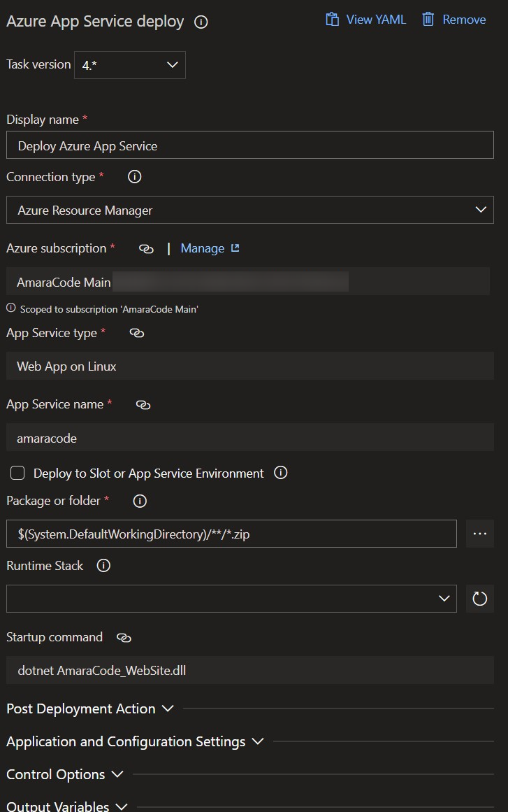The width and height of the screenshot is (508, 812).
Task: Click the Remove trash can icon
Action: 428,20
